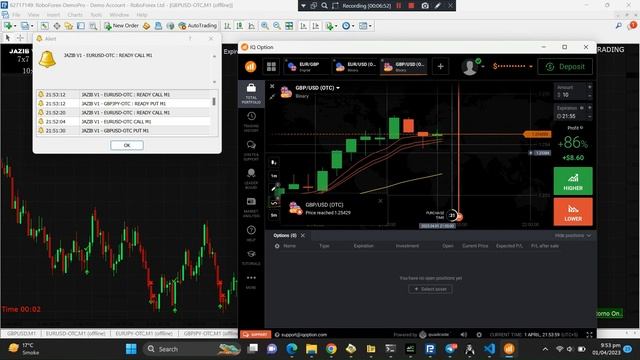Click the HIGHER trade button
Screen dimensions: 640x360
[x=573, y=181]
